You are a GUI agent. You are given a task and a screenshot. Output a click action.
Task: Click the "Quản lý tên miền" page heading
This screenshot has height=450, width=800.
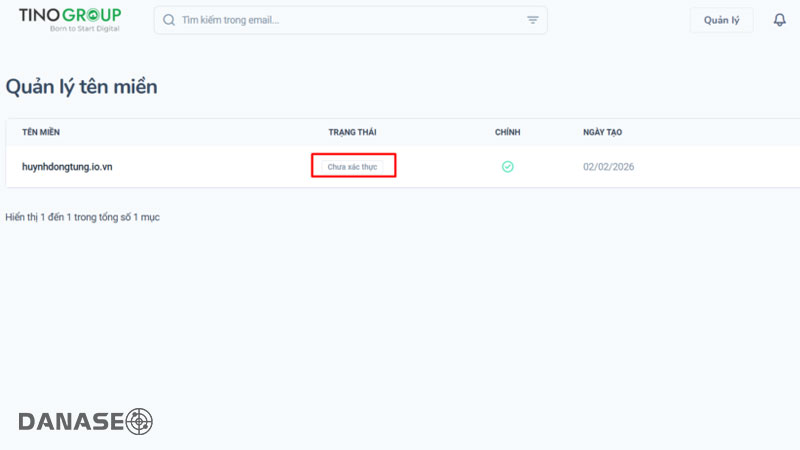point(81,87)
